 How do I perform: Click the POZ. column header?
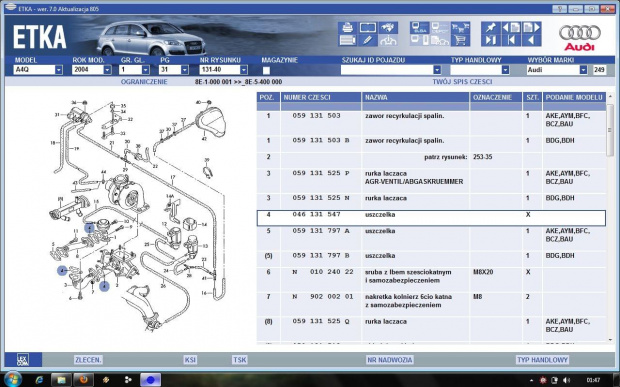268,97
